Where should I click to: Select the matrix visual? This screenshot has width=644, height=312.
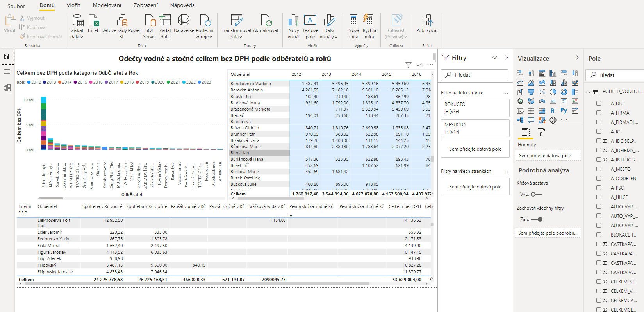point(542,111)
